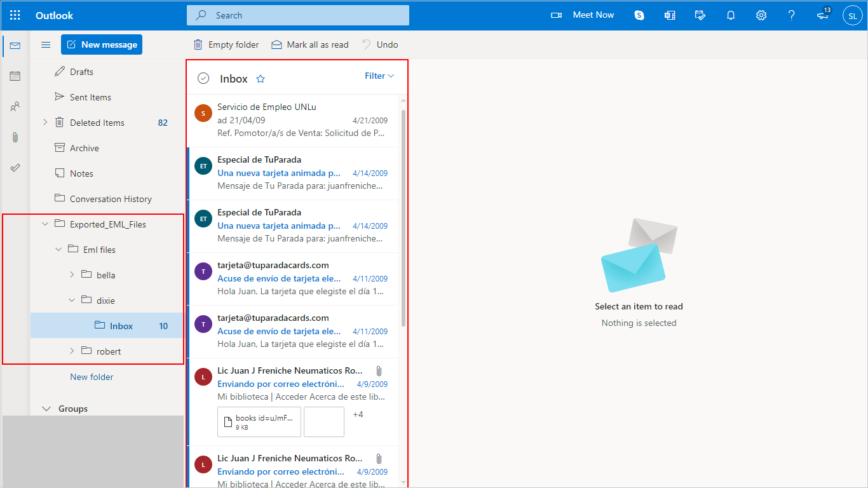
Task: Click the Empty folder trash icon
Action: [x=198, y=44]
